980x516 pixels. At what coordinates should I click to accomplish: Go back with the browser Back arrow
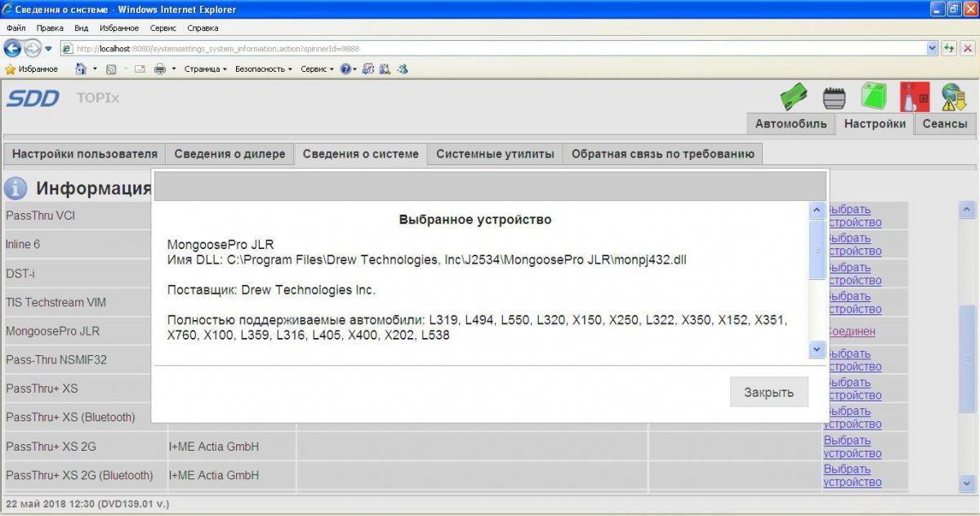(12, 48)
